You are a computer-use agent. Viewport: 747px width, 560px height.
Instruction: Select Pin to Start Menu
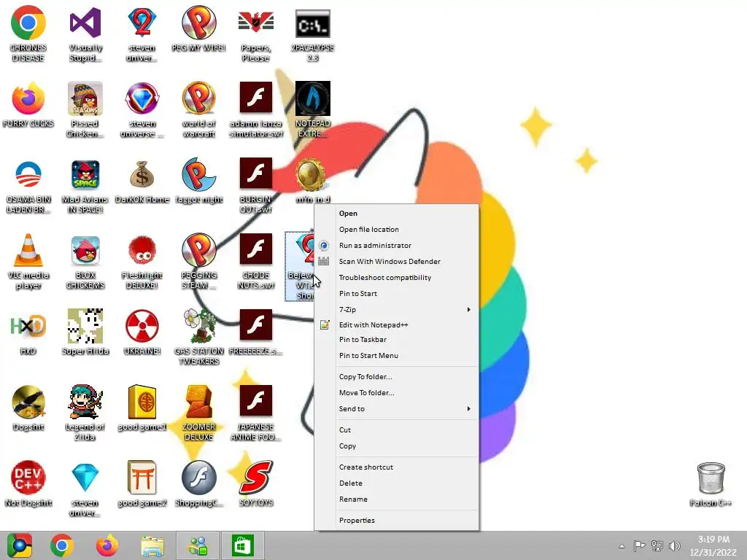click(x=397, y=356)
